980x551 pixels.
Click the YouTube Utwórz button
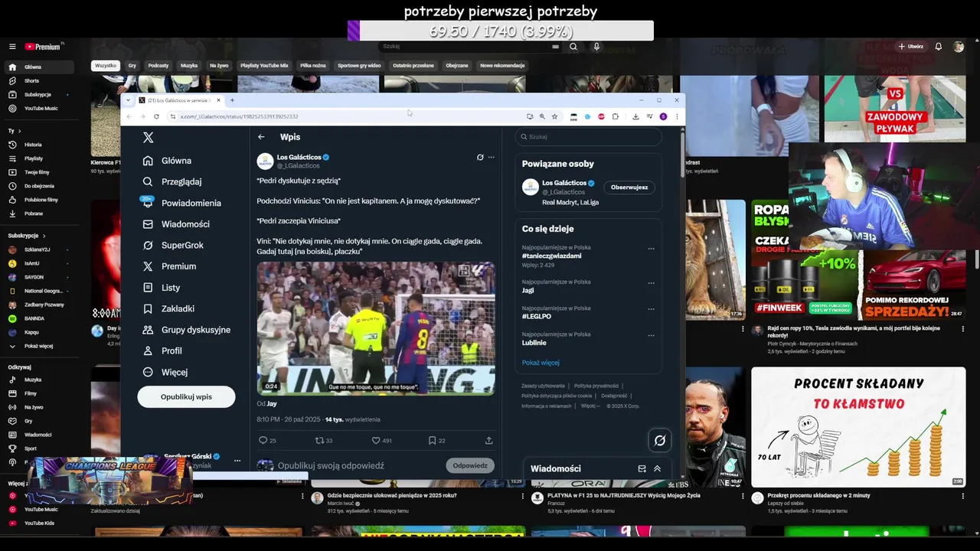(910, 47)
